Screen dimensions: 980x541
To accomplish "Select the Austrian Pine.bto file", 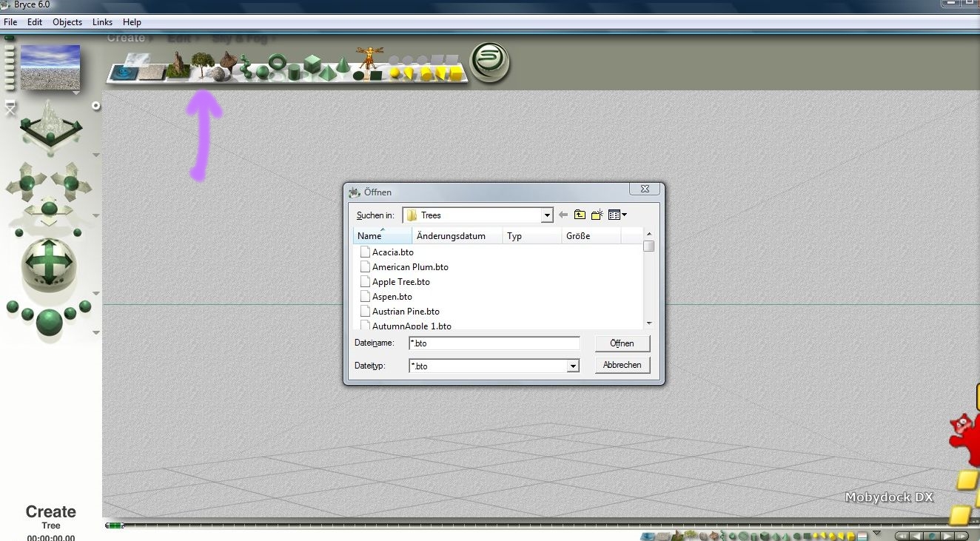I will [x=400, y=312].
